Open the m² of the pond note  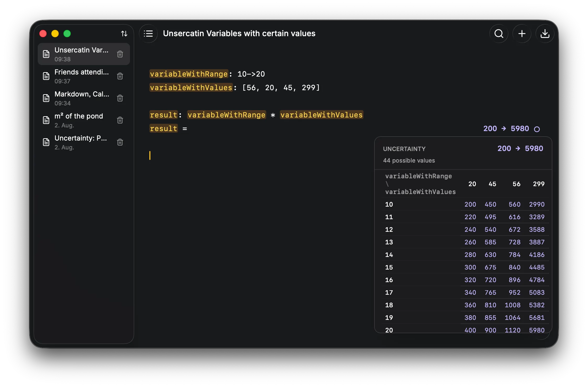84,120
